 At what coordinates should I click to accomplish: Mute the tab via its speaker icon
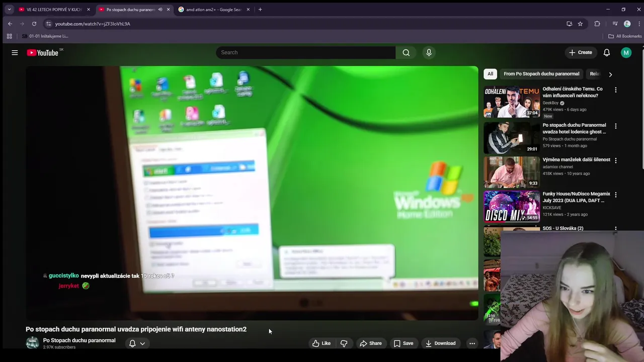160,10
